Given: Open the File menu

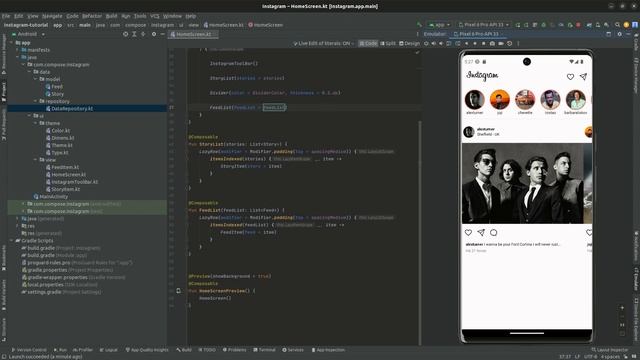Looking at the screenshot, I should point(6,16).
